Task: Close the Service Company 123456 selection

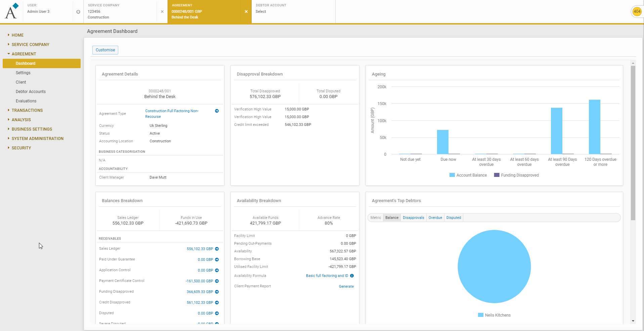Action: [162, 11]
